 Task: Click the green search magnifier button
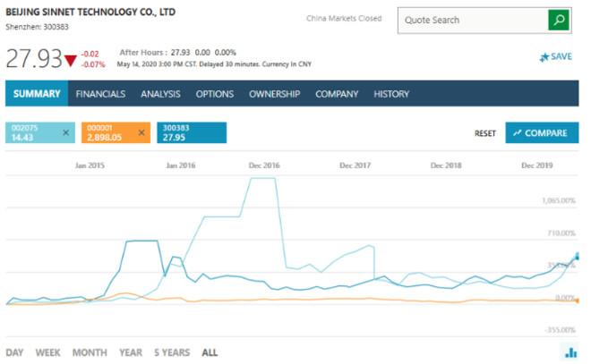559,20
